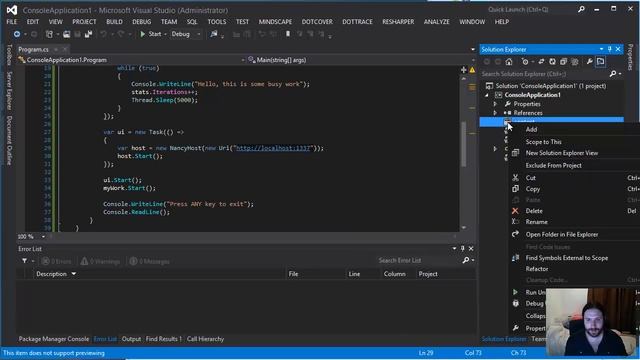
Task: Click the Navigate Backward toolbar icon
Action: (17, 34)
